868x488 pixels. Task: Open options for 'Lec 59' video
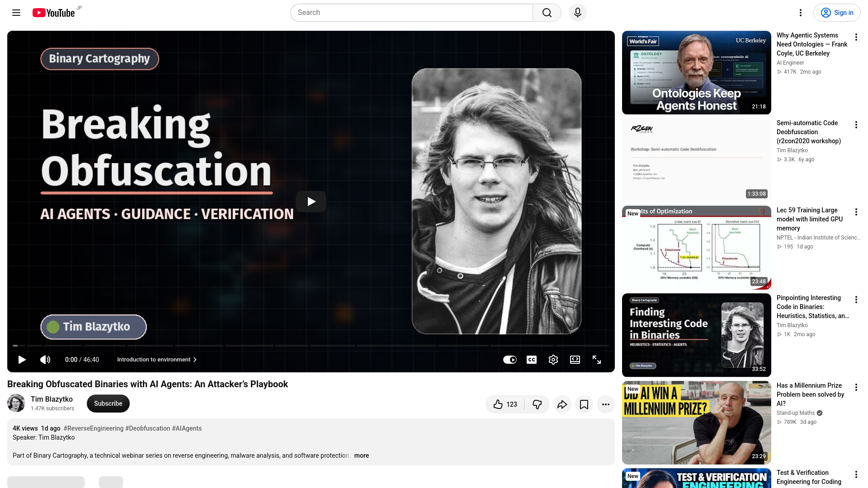coord(856,212)
